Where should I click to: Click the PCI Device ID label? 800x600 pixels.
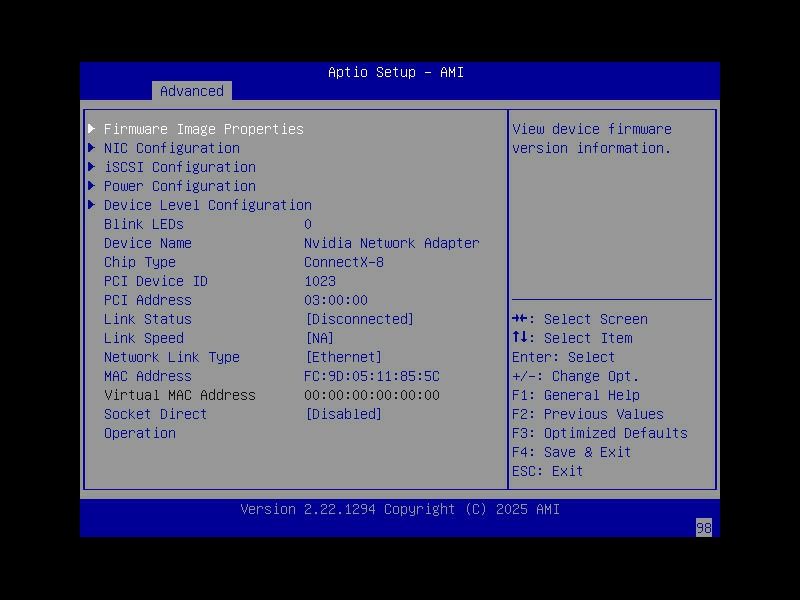[x=156, y=281]
